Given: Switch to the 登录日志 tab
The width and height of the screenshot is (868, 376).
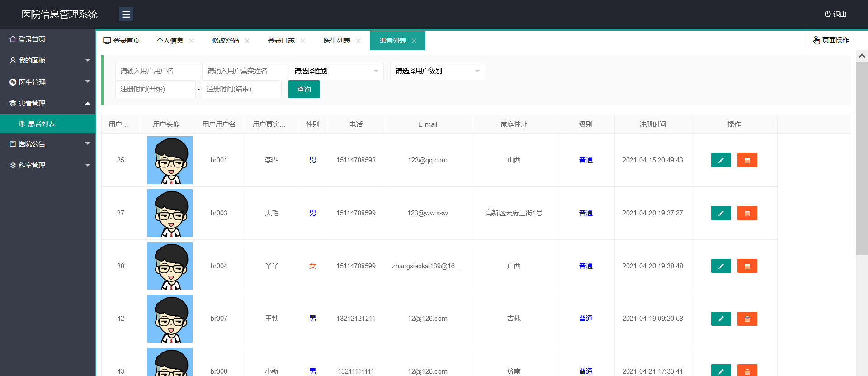Looking at the screenshot, I should pos(281,41).
